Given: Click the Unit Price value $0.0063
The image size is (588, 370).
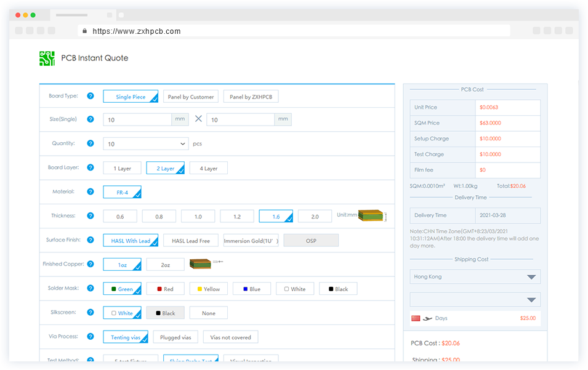Looking at the screenshot, I should (489, 107).
